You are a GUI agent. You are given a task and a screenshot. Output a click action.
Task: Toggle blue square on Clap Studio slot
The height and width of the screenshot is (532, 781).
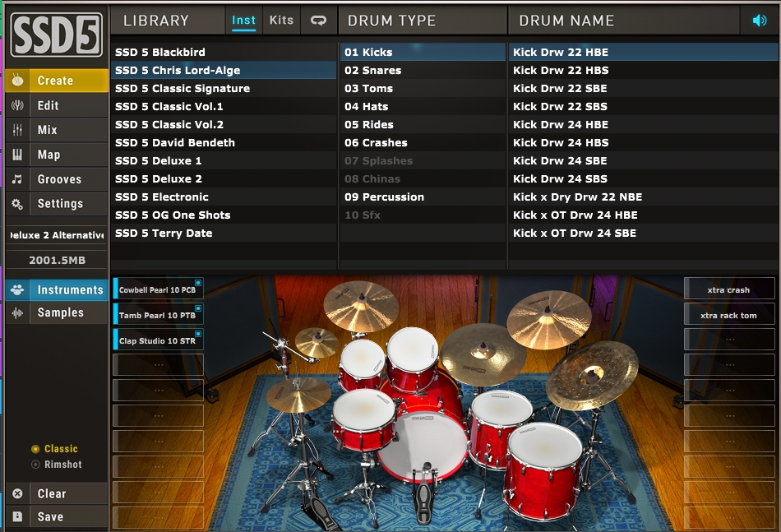198,334
